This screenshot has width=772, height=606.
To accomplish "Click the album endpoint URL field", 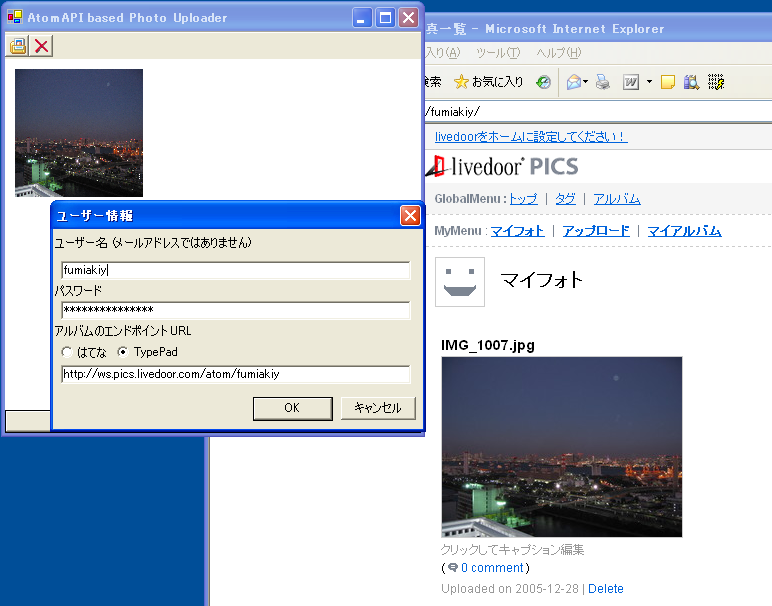I will tap(236, 374).
